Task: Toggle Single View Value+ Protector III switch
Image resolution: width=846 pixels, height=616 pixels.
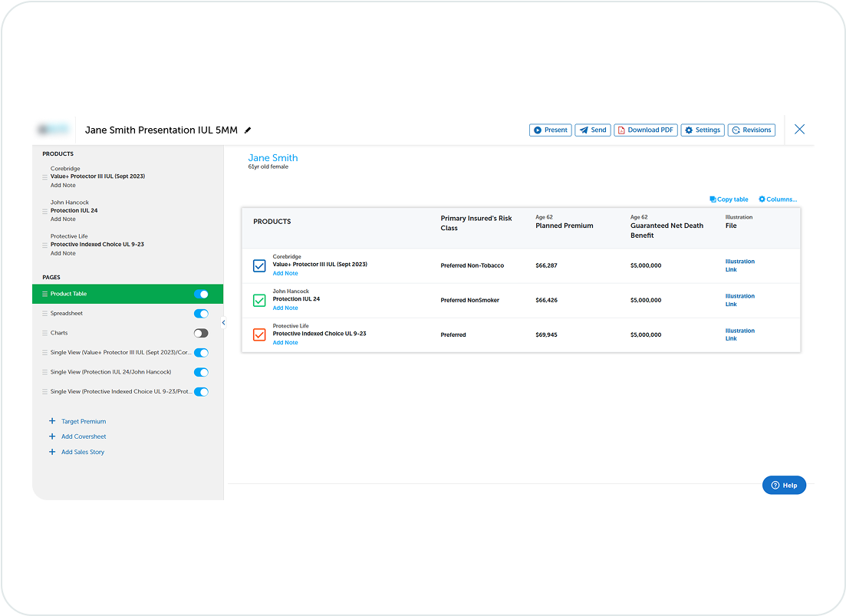Action: (x=201, y=353)
